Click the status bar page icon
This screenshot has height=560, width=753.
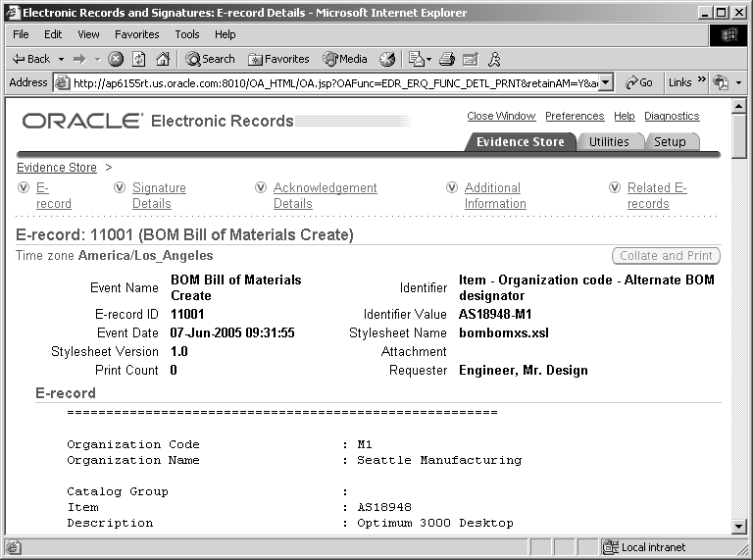click(x=14, y=547)
